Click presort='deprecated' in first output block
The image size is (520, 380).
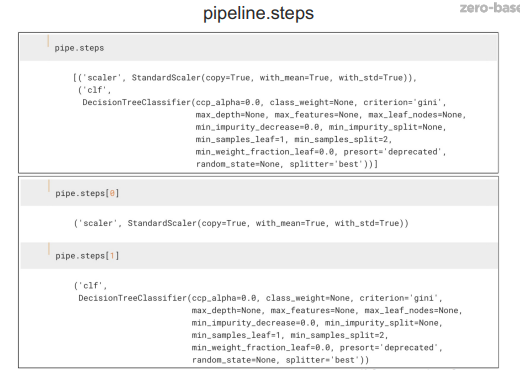[392, 152]
